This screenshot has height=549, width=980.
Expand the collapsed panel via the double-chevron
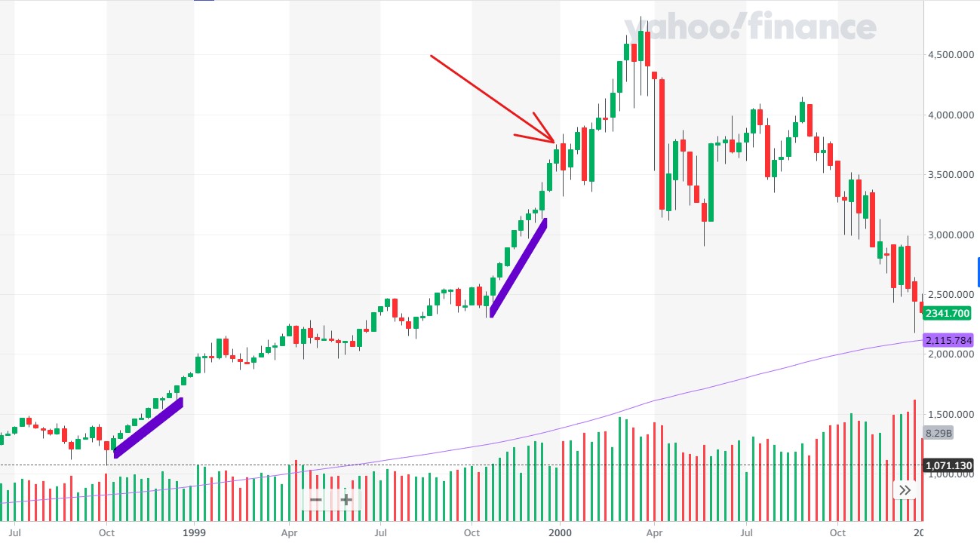click(x=904, y=489)
